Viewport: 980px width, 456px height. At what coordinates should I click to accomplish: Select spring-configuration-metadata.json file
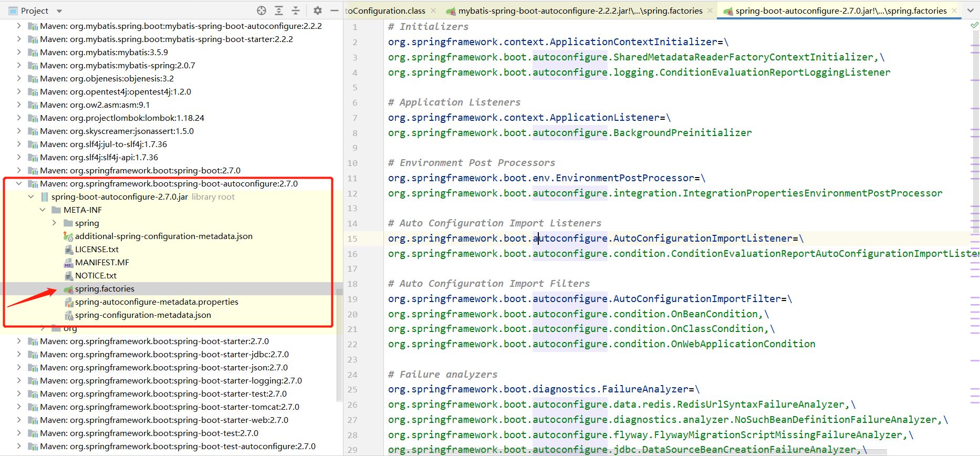(x=143, y=315)
